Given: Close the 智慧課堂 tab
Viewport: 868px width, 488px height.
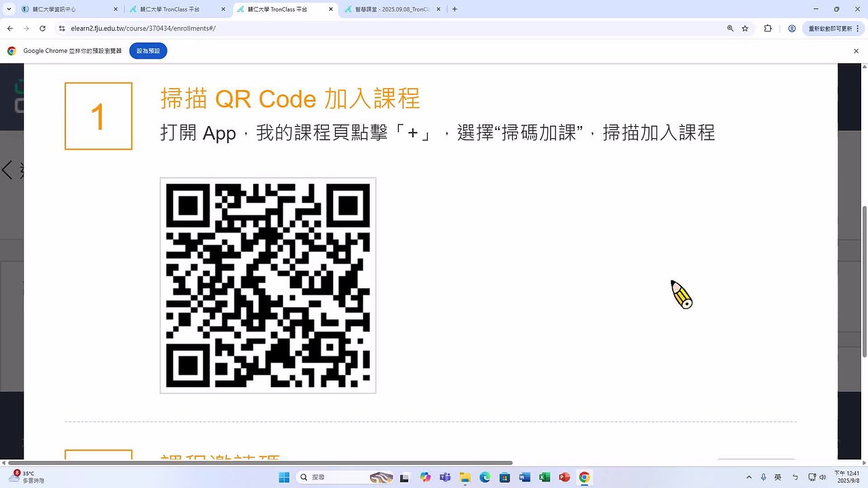Looking at the screenshot, I should [x=437, y=9].
